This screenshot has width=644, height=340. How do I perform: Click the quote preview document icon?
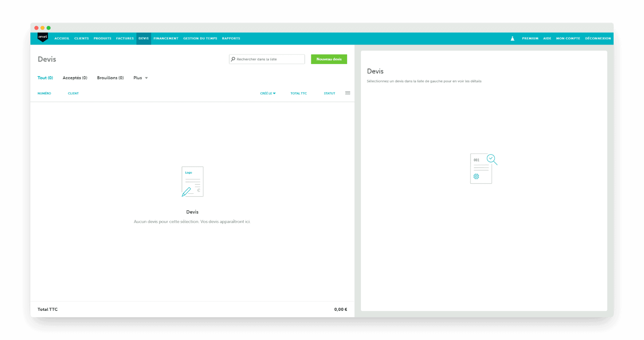[x=483, y=168]
